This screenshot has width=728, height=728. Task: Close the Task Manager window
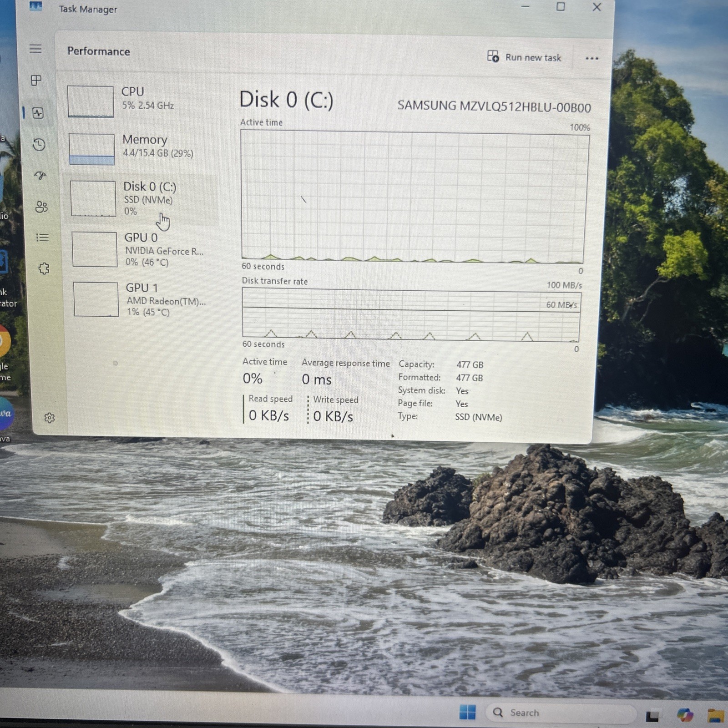pos(597,7)
